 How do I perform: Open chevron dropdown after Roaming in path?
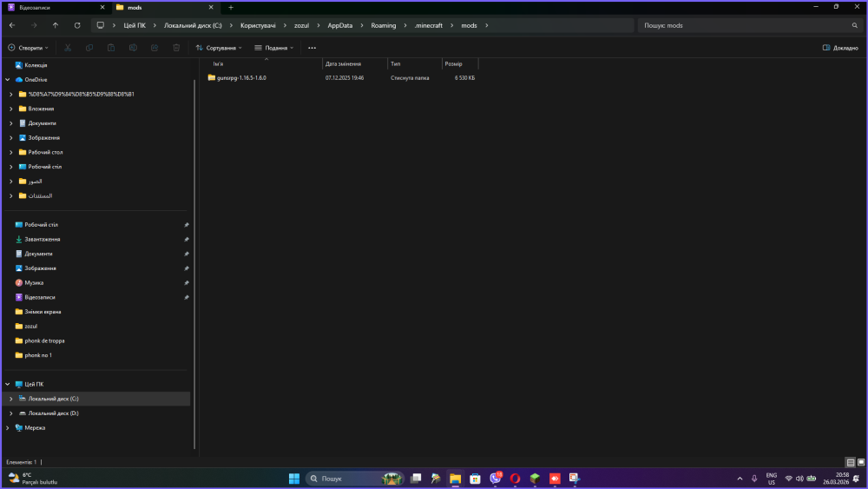405,25
